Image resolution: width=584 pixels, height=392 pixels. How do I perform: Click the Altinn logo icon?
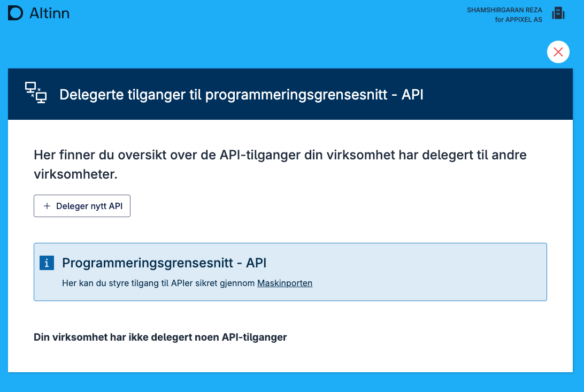point(16,13)
